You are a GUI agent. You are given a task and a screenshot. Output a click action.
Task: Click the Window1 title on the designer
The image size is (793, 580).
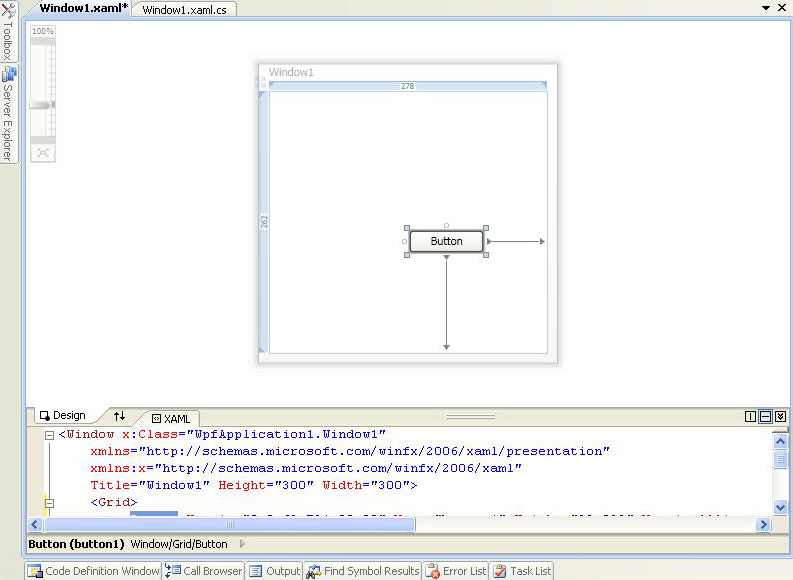click(291, 72)
